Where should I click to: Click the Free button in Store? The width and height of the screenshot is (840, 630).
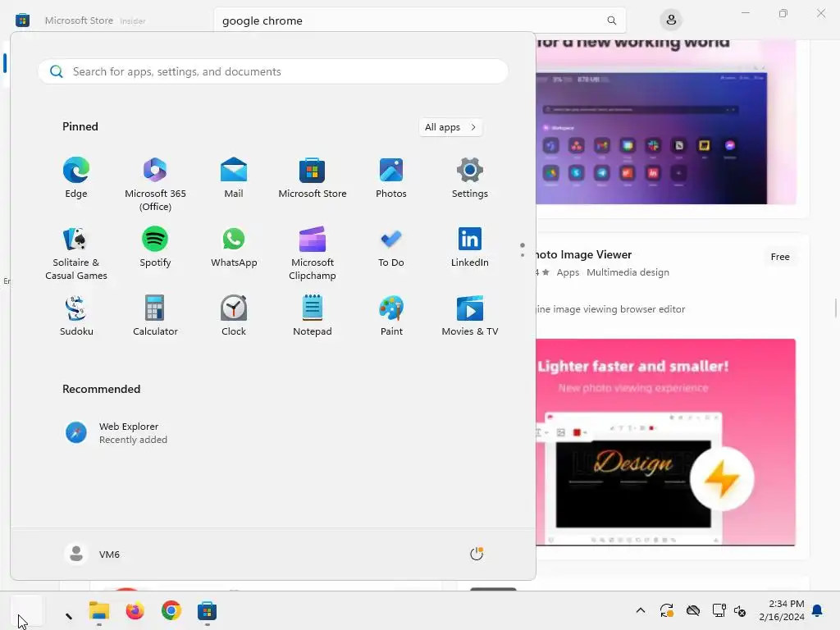click(x=780, y=257)
